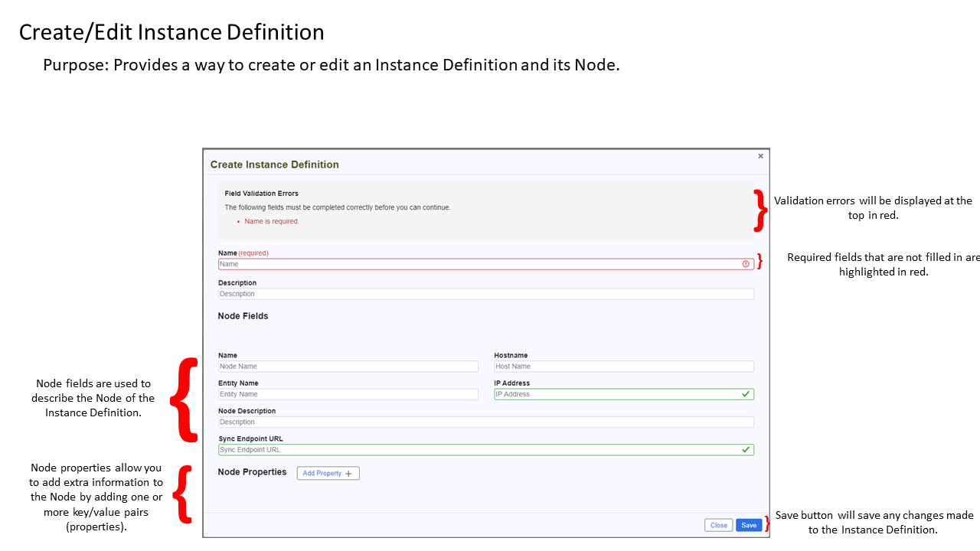
Task: Click the Node Description input field
Action: (486, 422)
